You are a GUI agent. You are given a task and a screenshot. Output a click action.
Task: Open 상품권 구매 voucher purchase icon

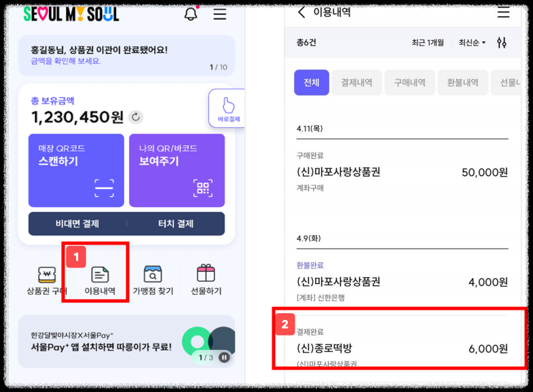click(x=47, y=281)
